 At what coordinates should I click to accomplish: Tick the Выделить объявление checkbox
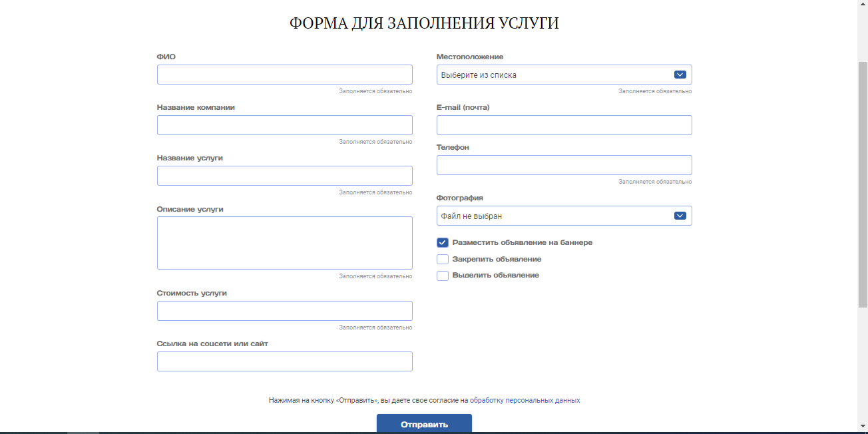443,276
